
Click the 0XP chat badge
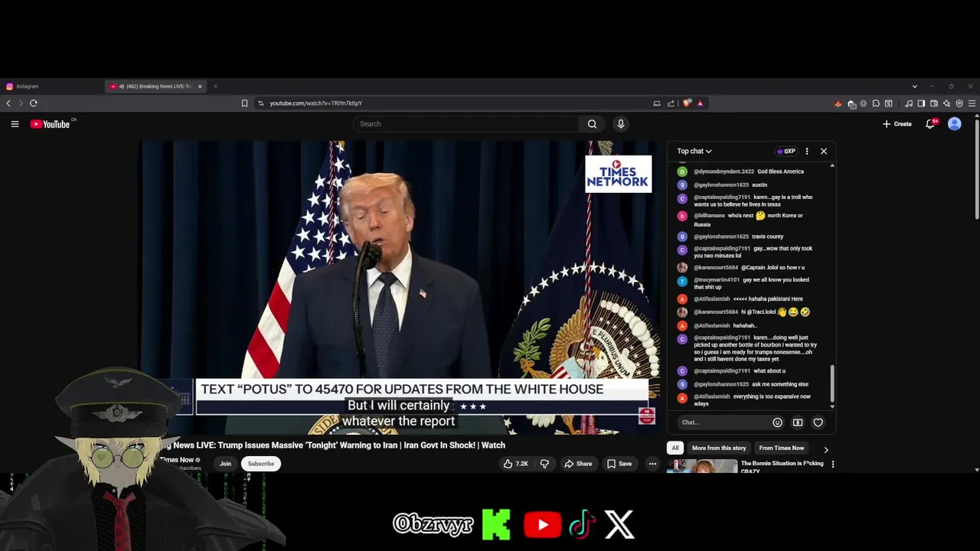click(786, 152)
